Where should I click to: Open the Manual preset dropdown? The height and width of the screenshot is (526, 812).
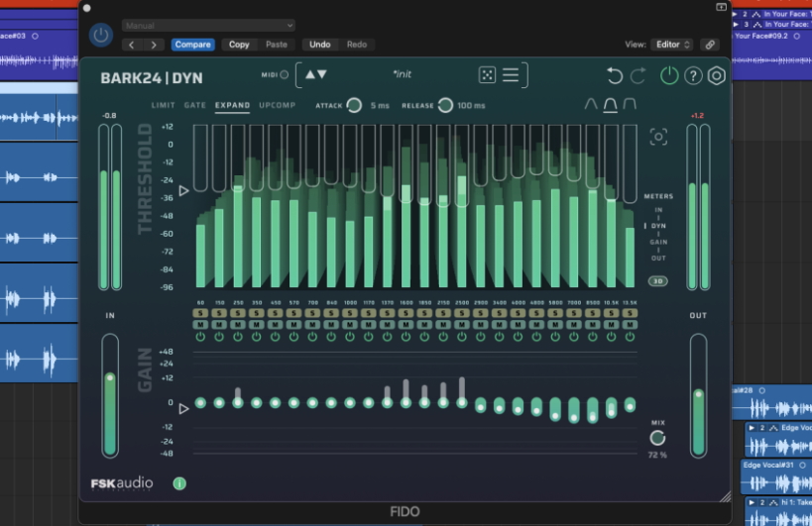coord(208,26)
